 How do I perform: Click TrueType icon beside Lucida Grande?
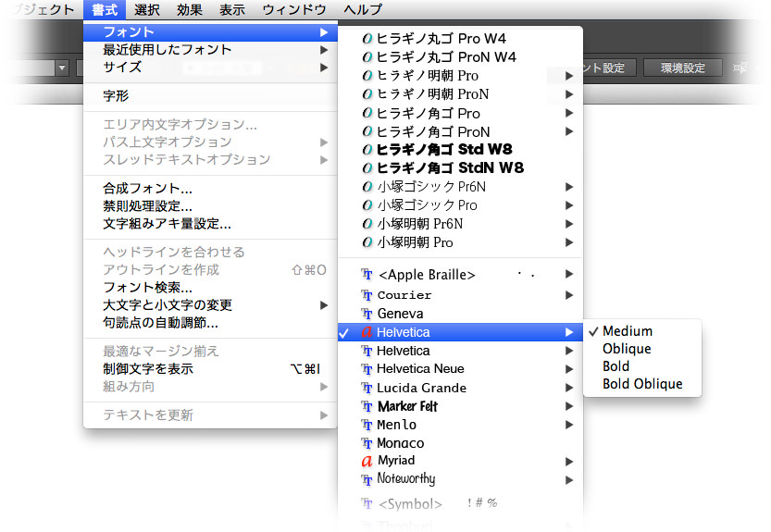click(367, 388)
